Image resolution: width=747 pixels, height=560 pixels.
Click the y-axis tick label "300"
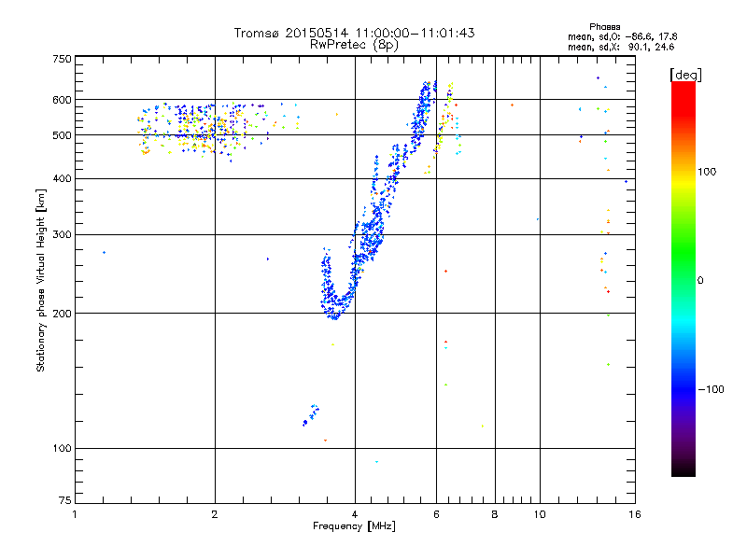pos(62,235)
